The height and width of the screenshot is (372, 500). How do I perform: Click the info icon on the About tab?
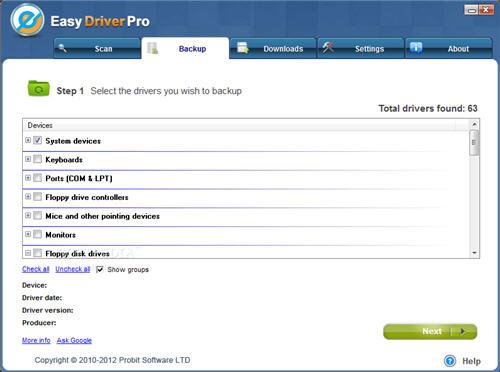(x=416, y=48)
